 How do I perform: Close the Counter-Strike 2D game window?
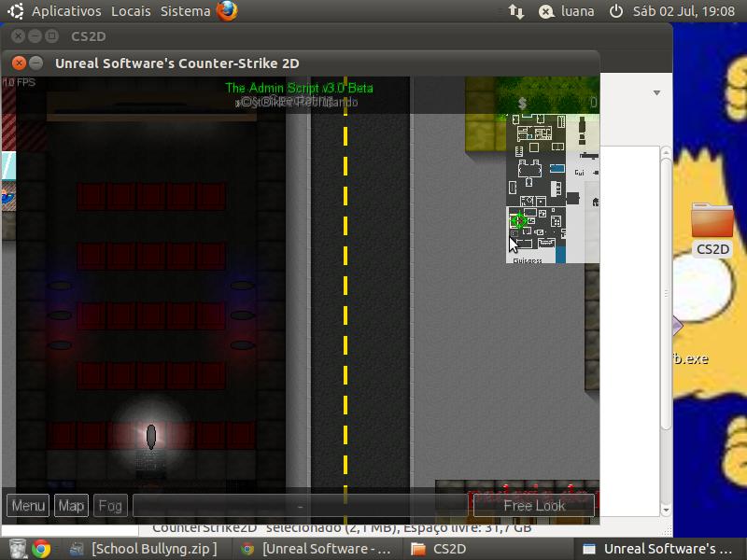tap(19, 63)
